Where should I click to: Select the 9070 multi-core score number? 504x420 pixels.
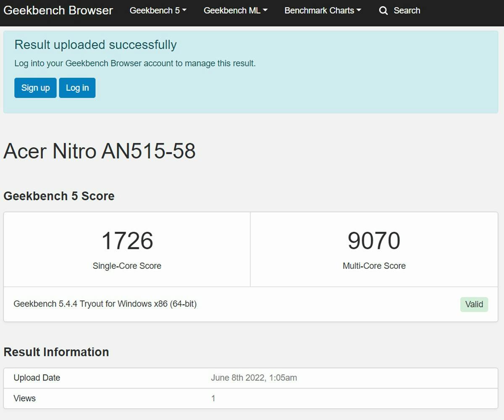click(x=374, y=241)
